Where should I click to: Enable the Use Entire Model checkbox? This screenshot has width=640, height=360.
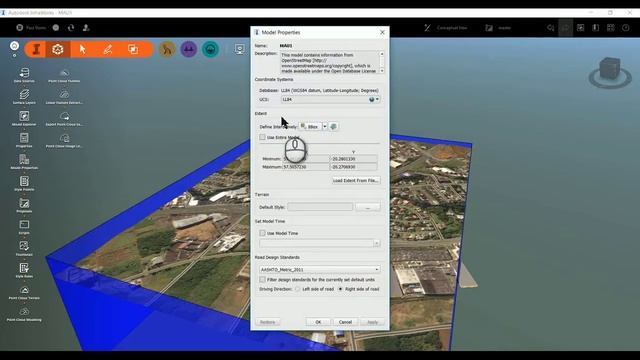tap(262, 137)
